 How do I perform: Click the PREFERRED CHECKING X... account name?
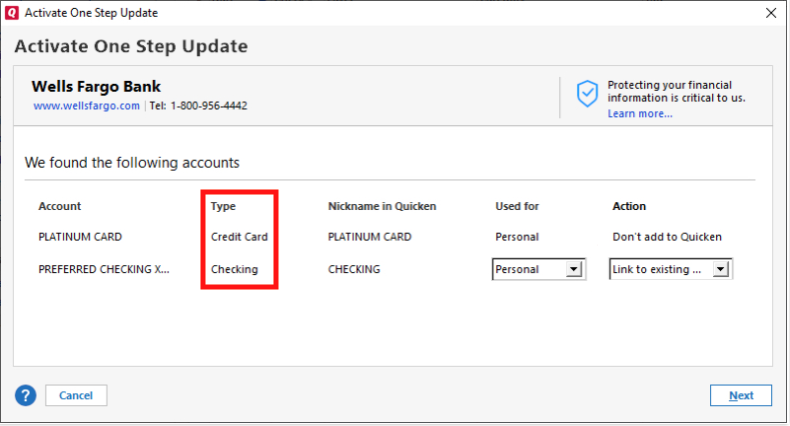104,269
